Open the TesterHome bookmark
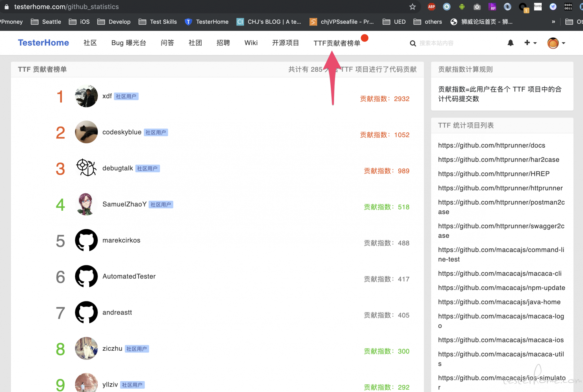 tap(206, 22)
